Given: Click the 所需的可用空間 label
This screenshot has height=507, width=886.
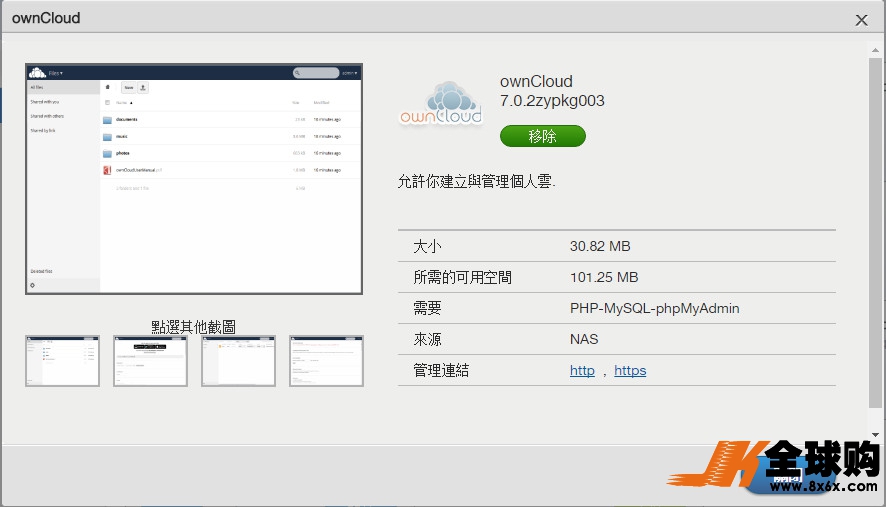Looking at the screenshot, I should [462, 278].
